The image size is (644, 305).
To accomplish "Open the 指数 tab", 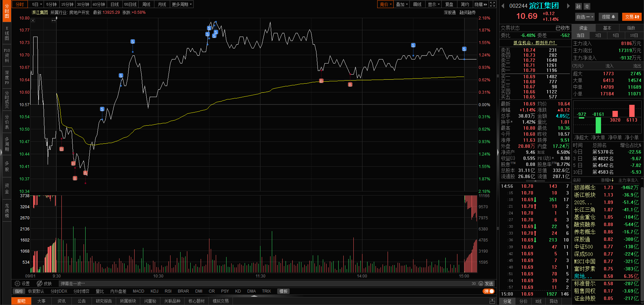I will (x=631, y=28).
